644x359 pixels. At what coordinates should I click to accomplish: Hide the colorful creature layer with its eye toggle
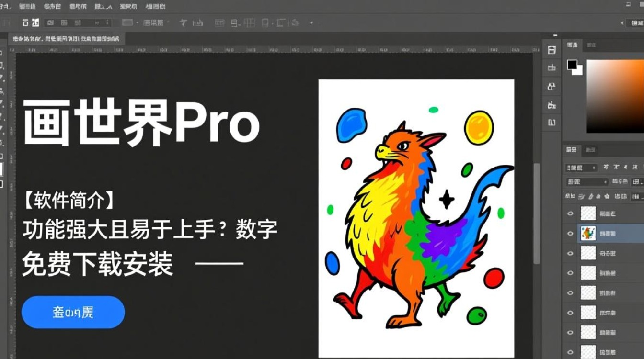(570, 233)
